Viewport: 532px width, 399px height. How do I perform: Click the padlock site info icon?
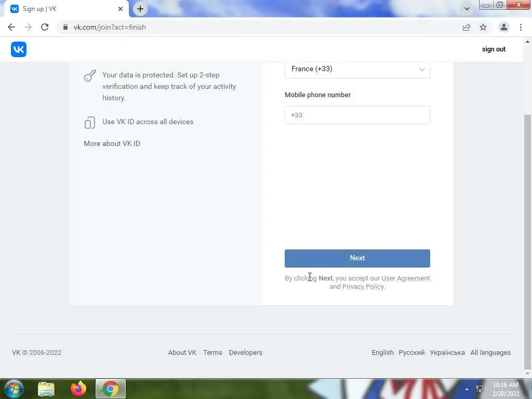point(65,27)
